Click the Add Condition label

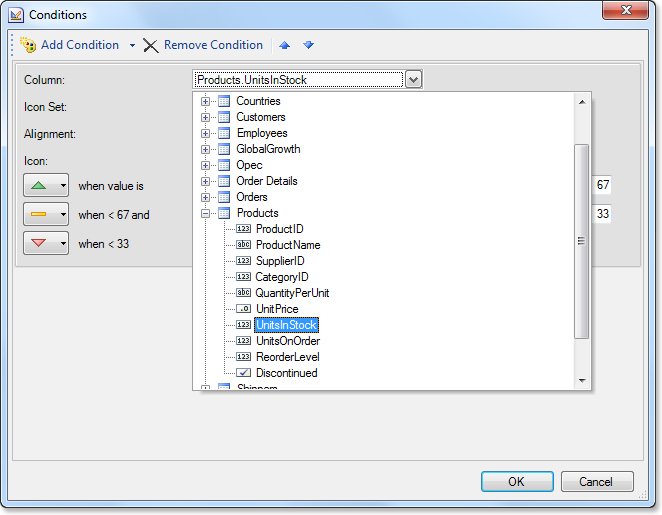click(x=80, y=45)
